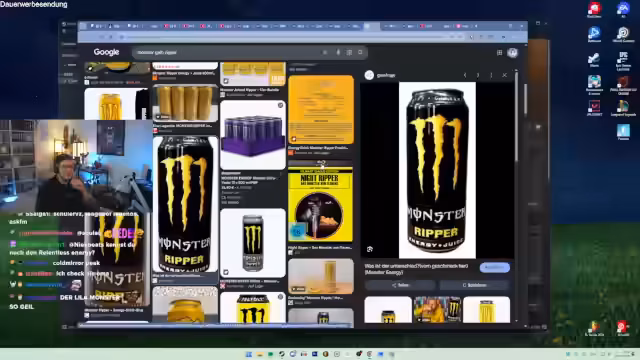Open the yellow Night Ripper poster result
The height and width of the screenshot is (360, 640).
[x=320, y=204]
